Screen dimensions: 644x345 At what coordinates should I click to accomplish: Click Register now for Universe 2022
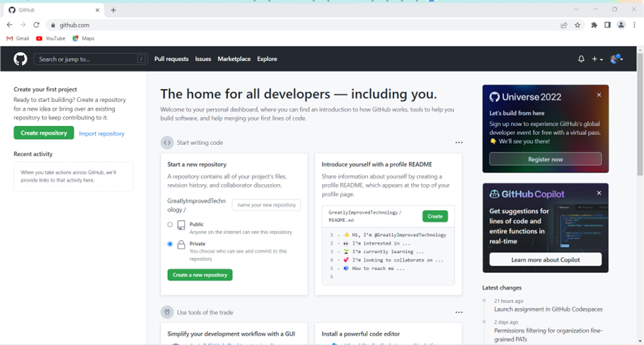coord(545,159)
